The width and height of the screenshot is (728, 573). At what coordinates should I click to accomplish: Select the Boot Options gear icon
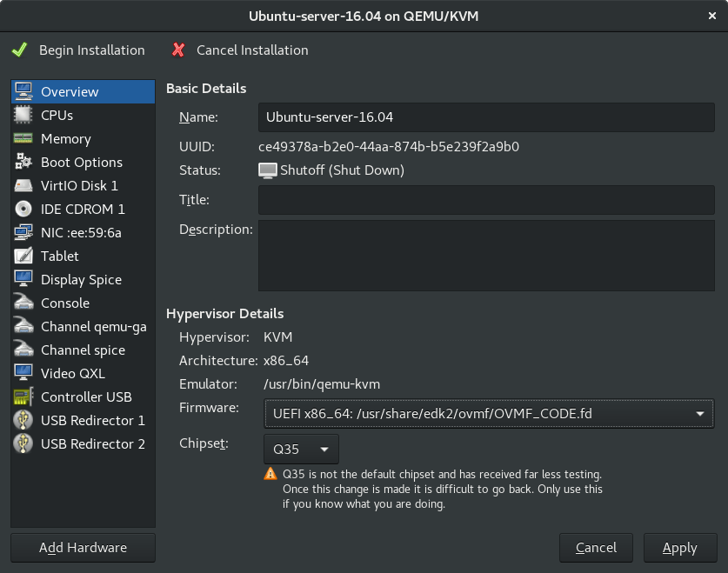pos(24,162)
